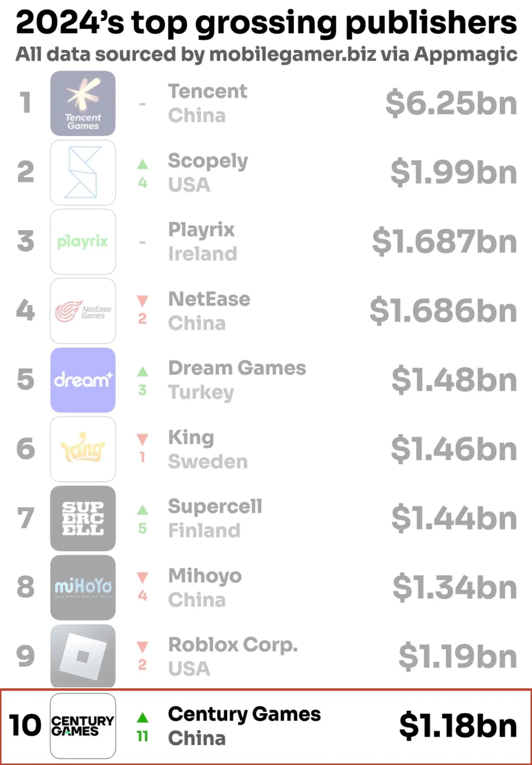Click the Supercell Finland text label
The width and height of the screenshot is (532, 765).
pos(215,518)
